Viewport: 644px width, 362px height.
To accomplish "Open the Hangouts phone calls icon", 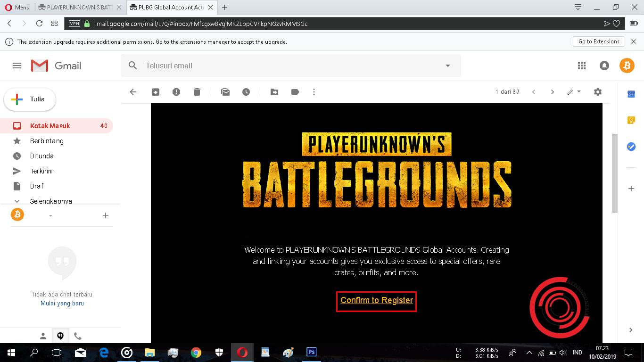I will pyautogui.click(x=78, y=336).
